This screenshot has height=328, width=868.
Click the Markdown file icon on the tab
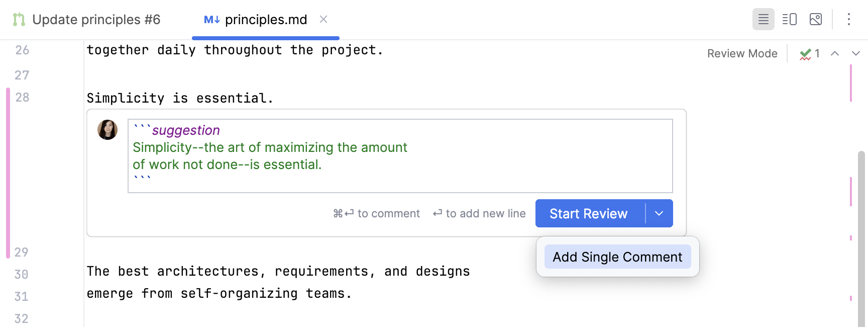point(210,19)
